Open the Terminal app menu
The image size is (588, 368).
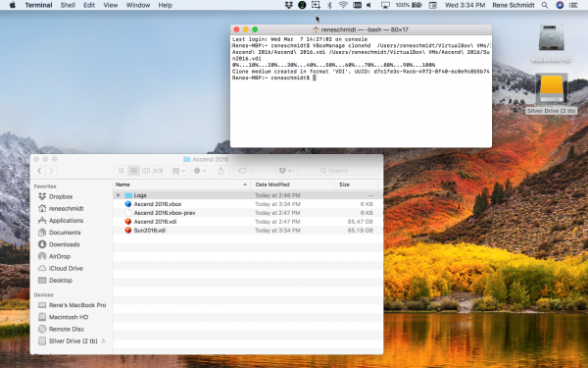point(38,5)
